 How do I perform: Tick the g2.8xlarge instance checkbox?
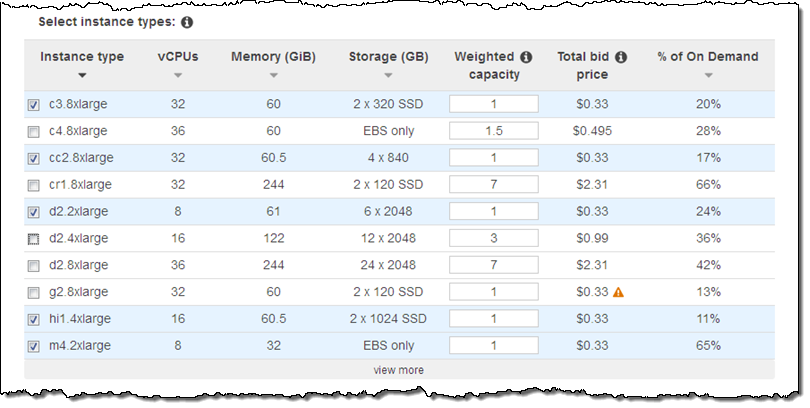(x=34, y=292)
